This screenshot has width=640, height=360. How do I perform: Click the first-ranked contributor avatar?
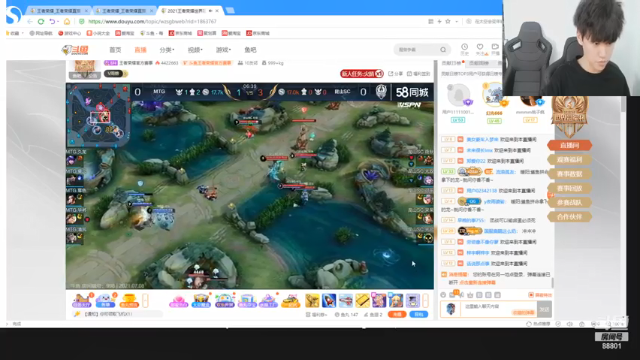coord(494,95)
